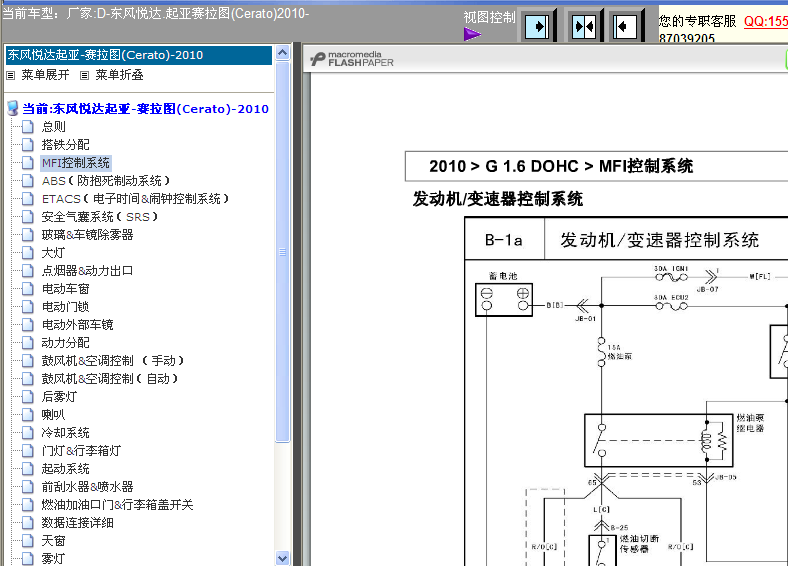The width and height of the screenshot is (788, 566).
Task: Click the document icon next to 安全气囊系统
Action: pyautogui.click(x=28, y=217)
